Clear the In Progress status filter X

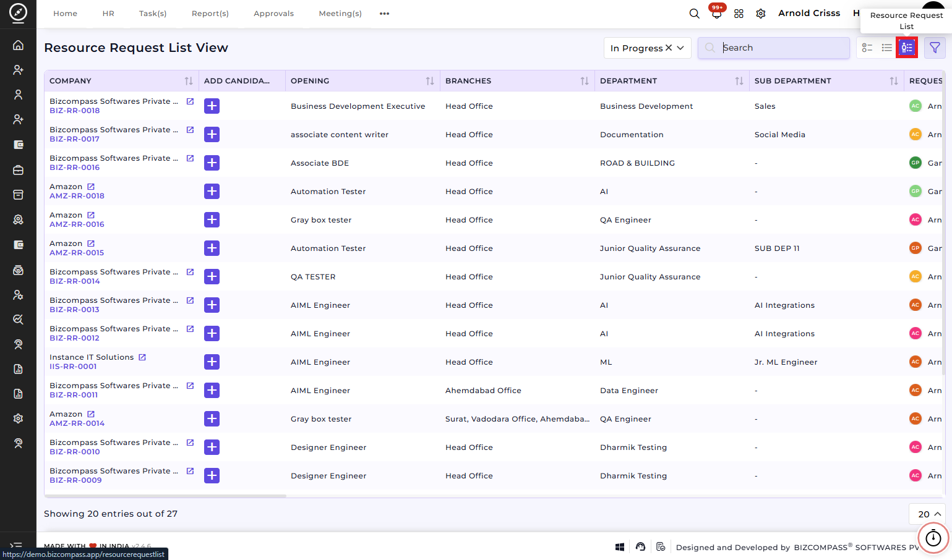coord(669,48)
